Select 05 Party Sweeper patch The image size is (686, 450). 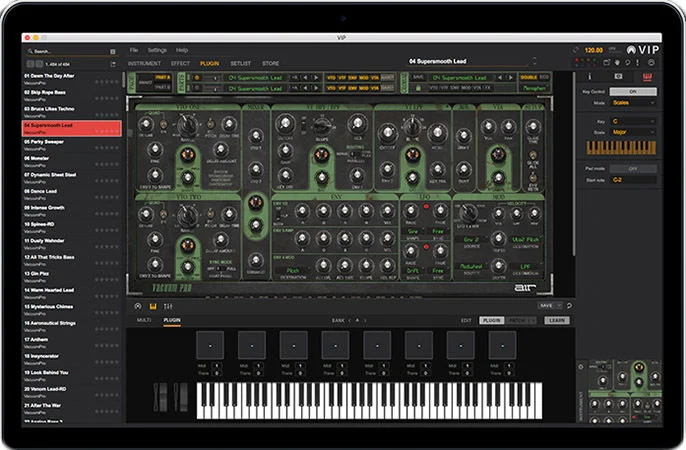point(72,145)
